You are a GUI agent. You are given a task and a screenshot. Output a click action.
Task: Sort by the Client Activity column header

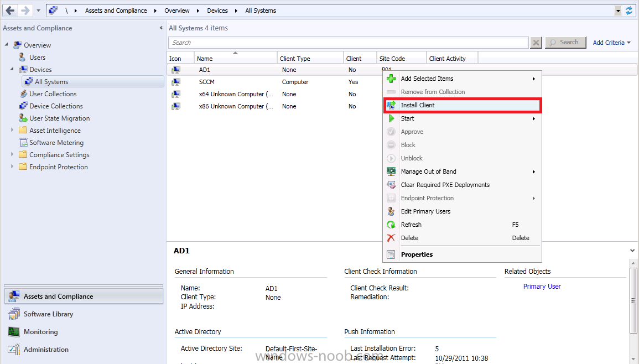452,58
